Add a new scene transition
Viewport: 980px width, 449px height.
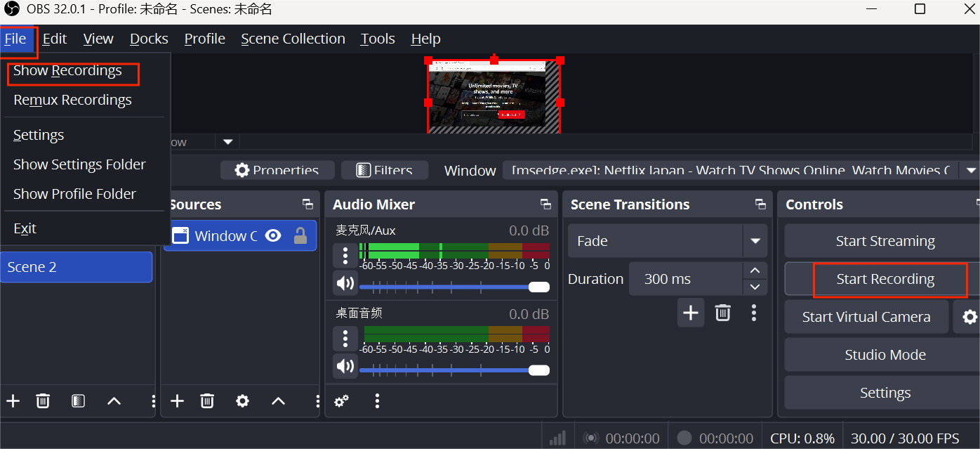690,313
